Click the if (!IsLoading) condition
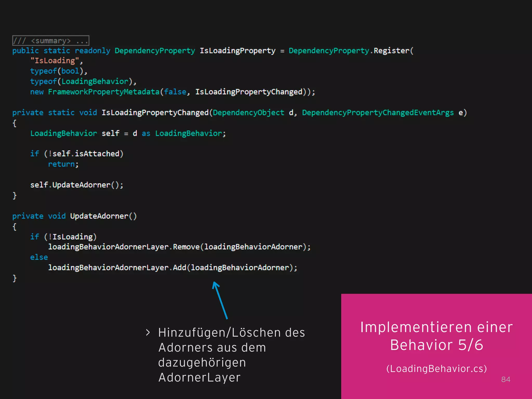Image resolution: width=532 pixels, height=399 pixels. [63, 237]
